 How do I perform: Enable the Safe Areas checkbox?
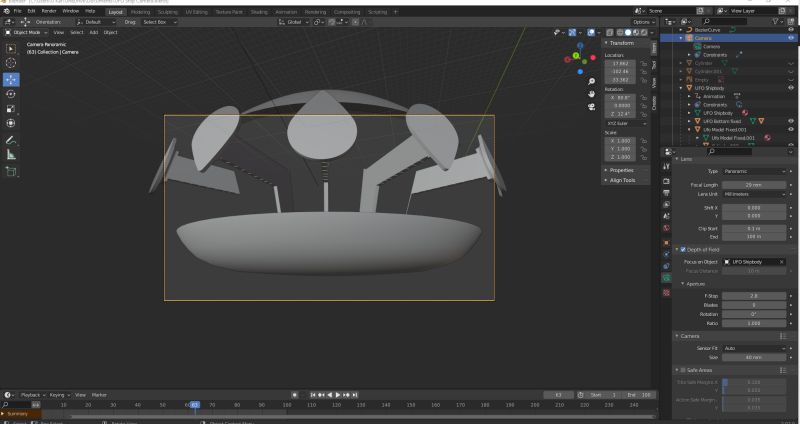click(683, 370)
